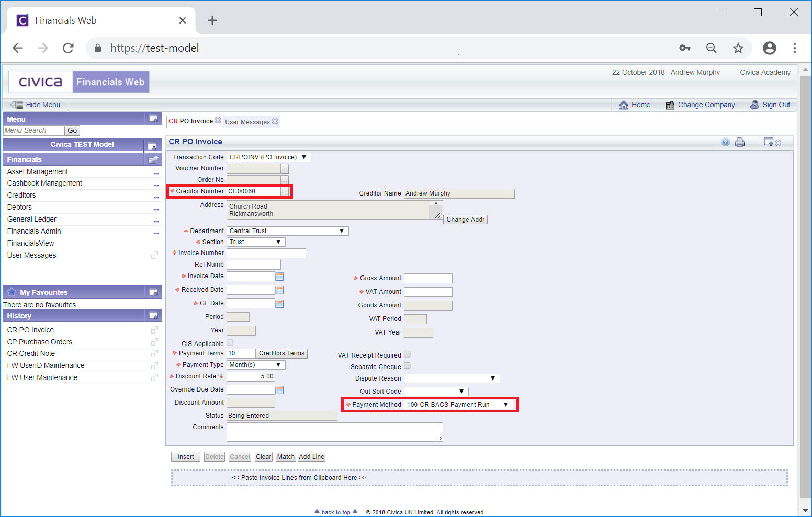This screenshot has width=812, height=517.
Task: Click back to top link
Action: click(336, 512)
